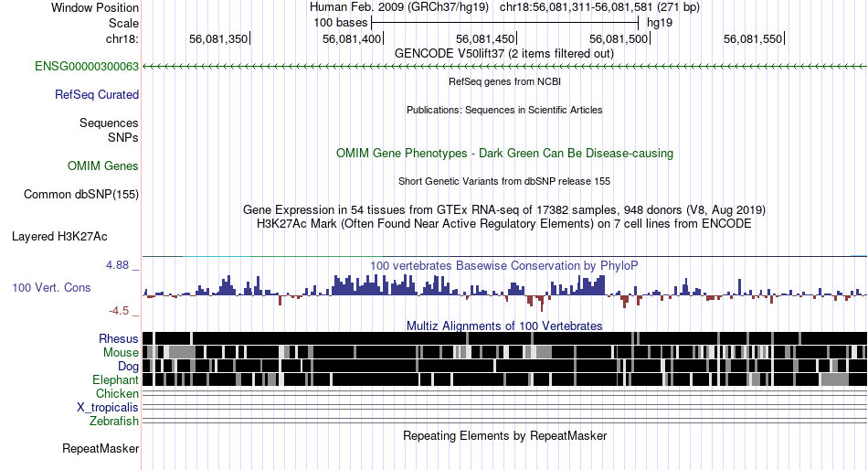Click the Human Feb. 2009 (GRCh37/hg19) assembly text

[x=399, y=7]
